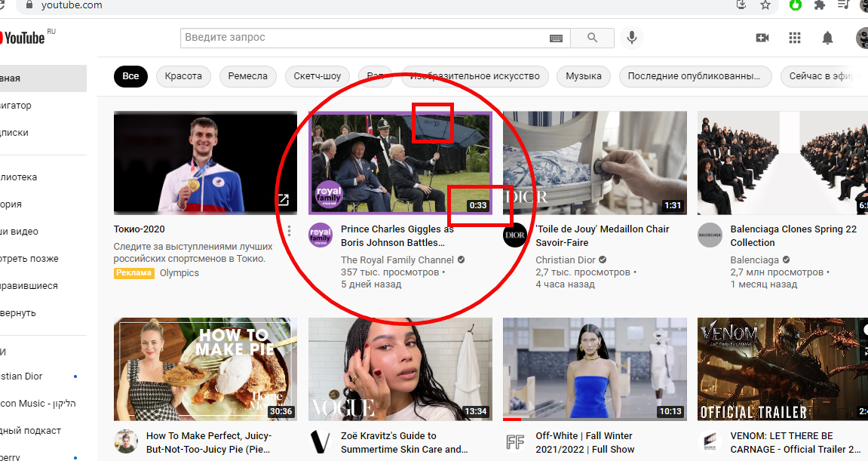Select the "Скетч-шоу" filter chip

[x=317, y=76]
